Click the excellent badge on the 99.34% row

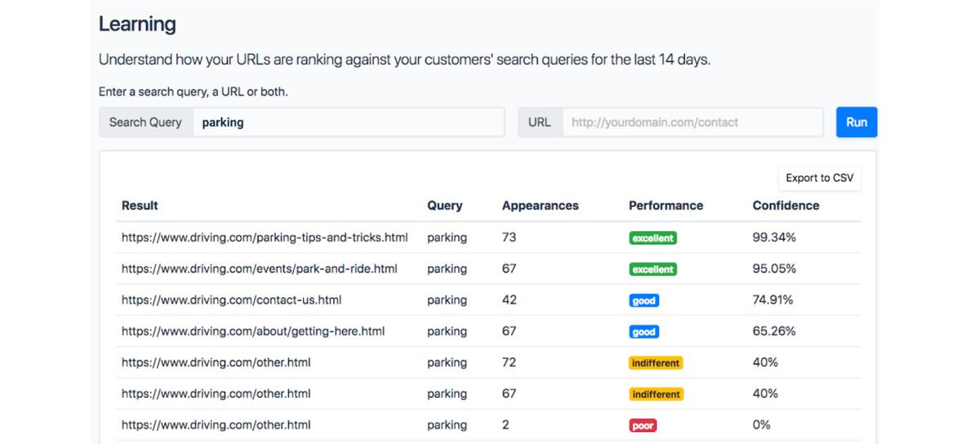[653, 238]
